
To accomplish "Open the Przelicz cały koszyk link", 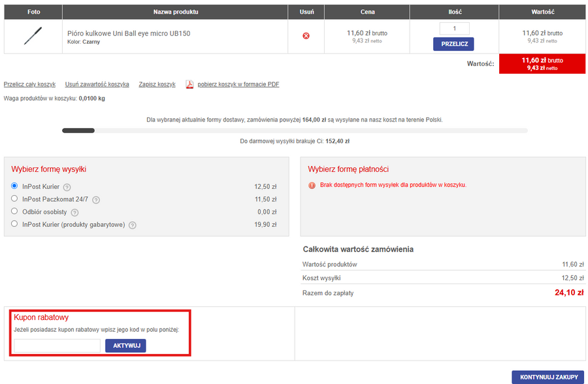I will pyautogui.click(x=29, y=84).
